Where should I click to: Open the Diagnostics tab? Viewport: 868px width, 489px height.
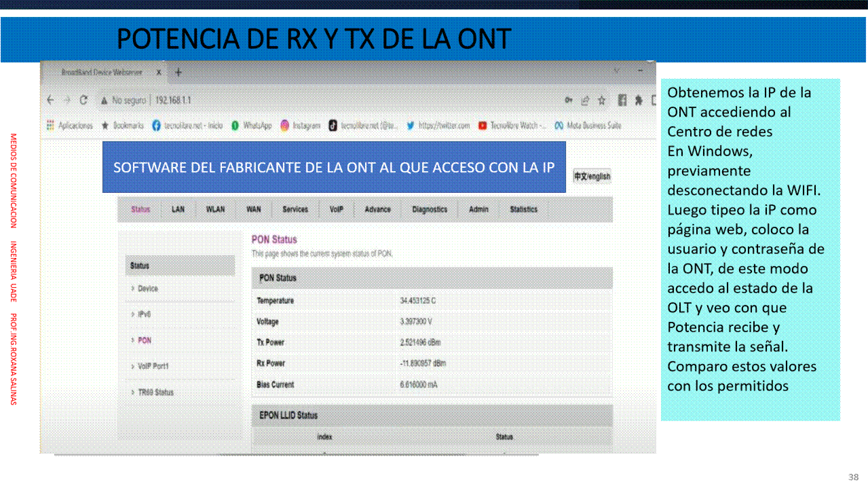click(430, 210)
